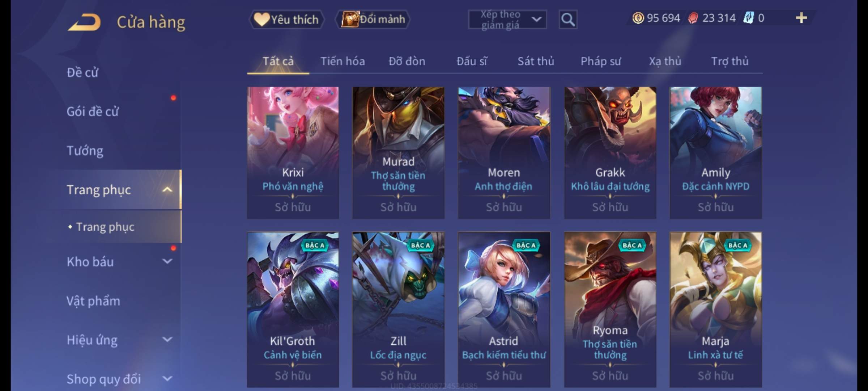This screenshot has height=391, width=868.
Task: Select the Tiến hóa tab
Action: point(342,61)
